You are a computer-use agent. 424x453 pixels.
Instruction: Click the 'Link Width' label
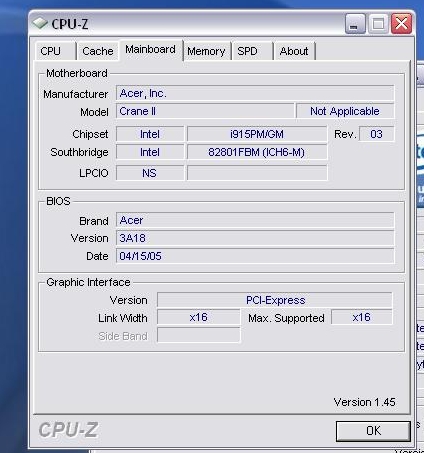[123, 318]
